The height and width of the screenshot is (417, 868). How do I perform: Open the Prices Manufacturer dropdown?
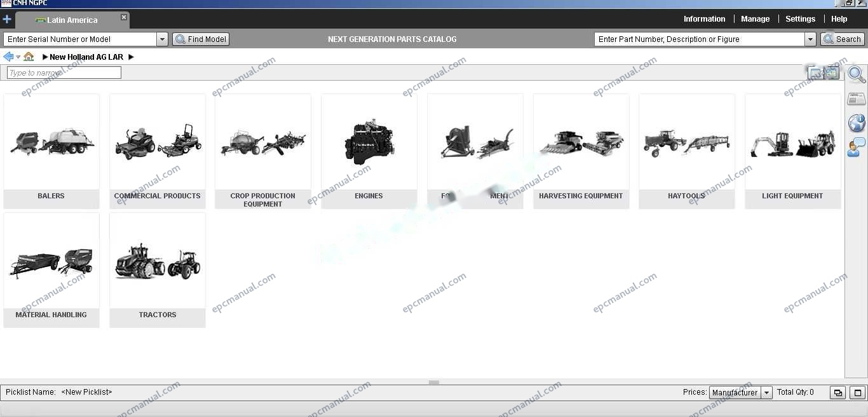(741, 393)
